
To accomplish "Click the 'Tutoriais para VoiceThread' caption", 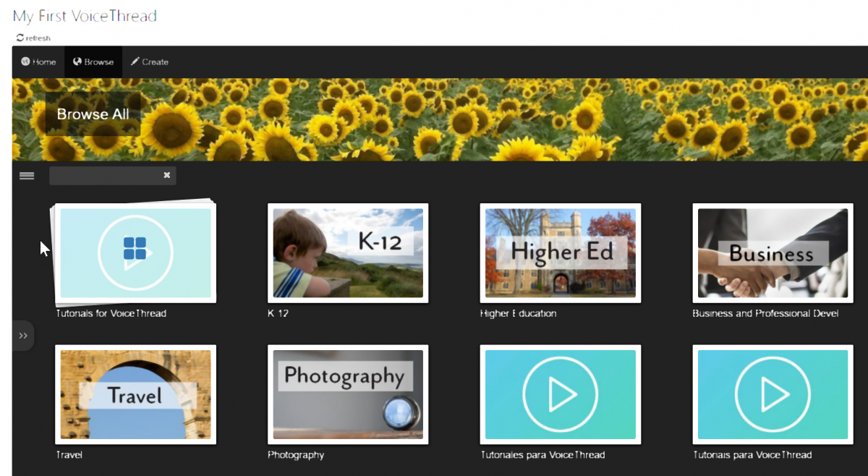I will tap(752, 455).
